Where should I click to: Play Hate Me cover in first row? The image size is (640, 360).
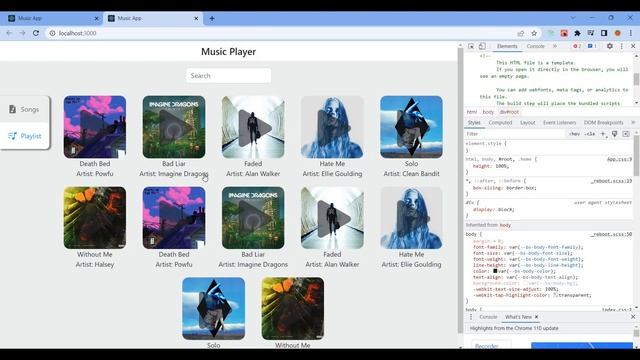tap(332, 127)
